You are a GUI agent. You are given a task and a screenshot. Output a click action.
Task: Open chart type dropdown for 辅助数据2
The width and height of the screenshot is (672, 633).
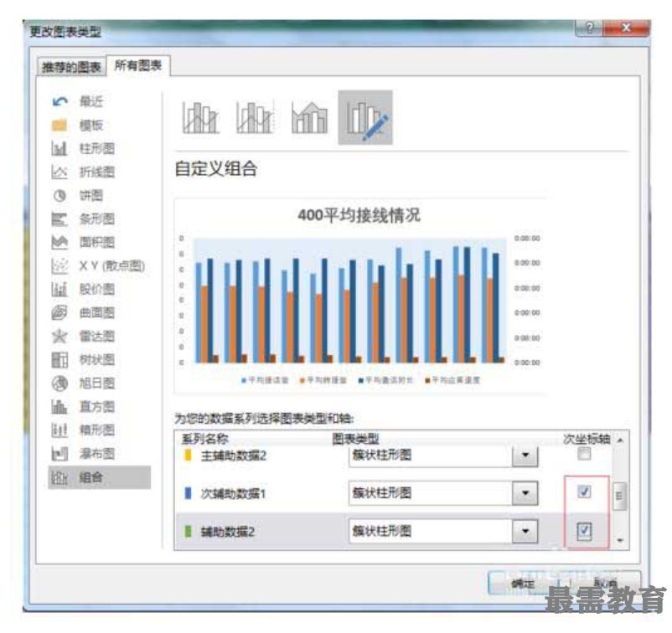coord(525,532)
